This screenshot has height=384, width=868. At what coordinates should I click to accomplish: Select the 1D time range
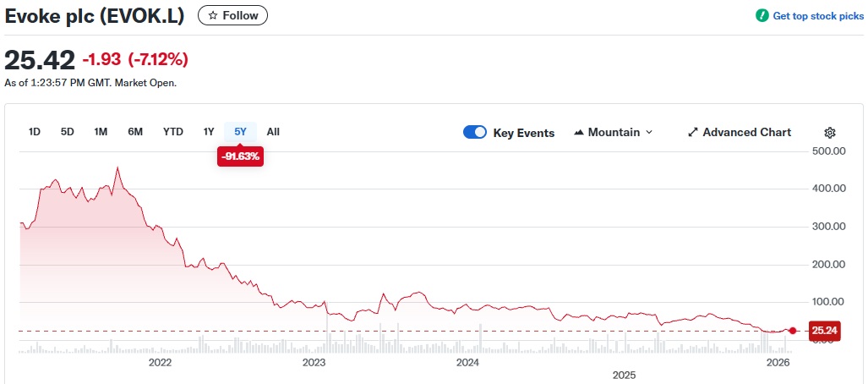pyautogui.click(x=35, y=132)
